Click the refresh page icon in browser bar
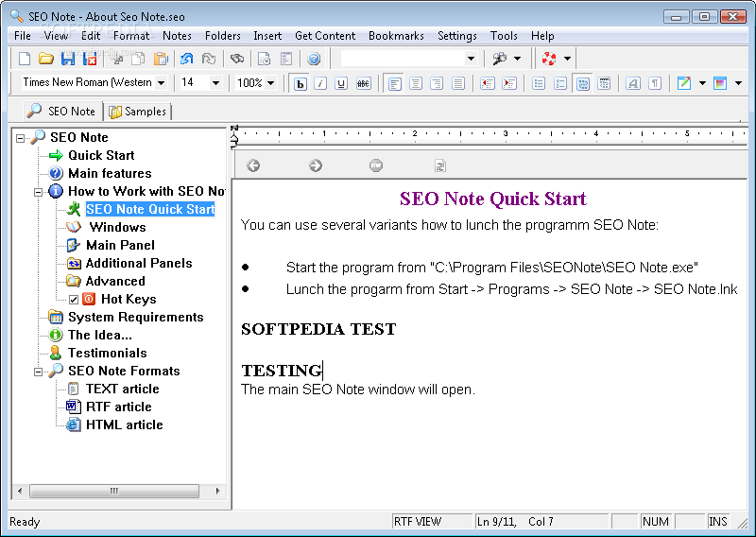The image size is (756, 537). (439, 165)
